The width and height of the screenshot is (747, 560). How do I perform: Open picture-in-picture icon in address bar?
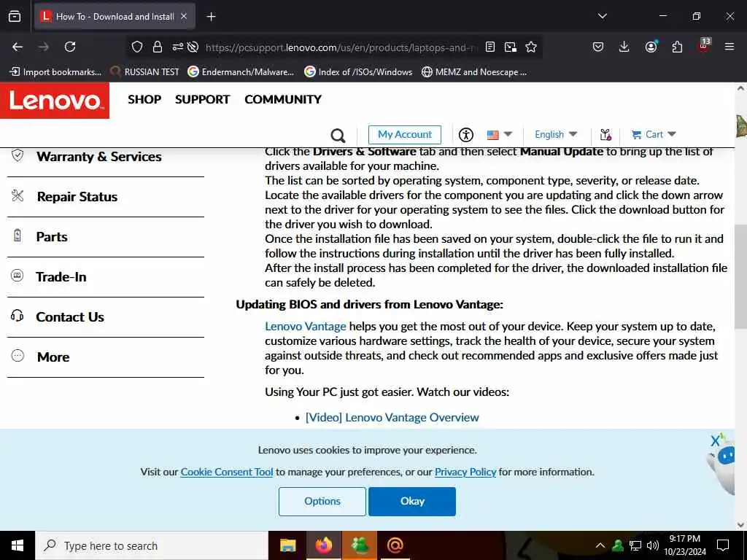point(510,47)
